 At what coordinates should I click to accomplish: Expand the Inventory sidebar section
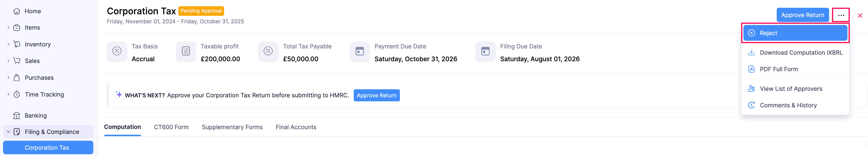pos(9,44)
